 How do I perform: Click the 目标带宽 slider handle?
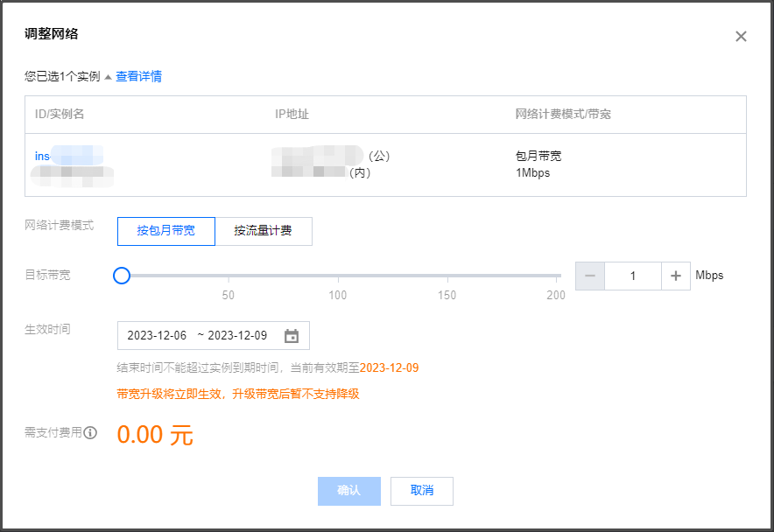(122, 276)
